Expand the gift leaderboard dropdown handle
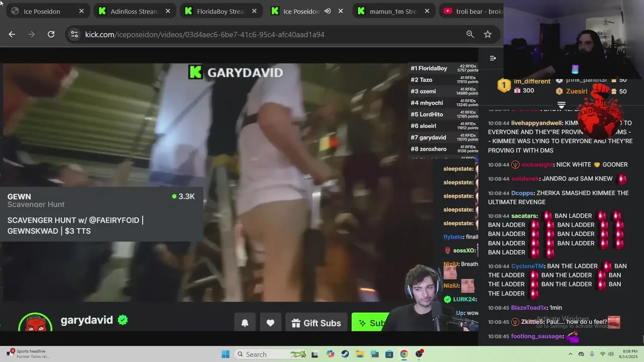Screen dimensions: 644x362 (561, 105)
